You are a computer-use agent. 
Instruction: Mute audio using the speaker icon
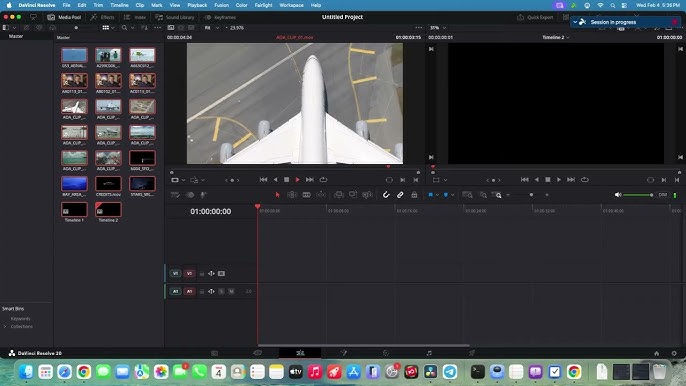click(618, 195)
